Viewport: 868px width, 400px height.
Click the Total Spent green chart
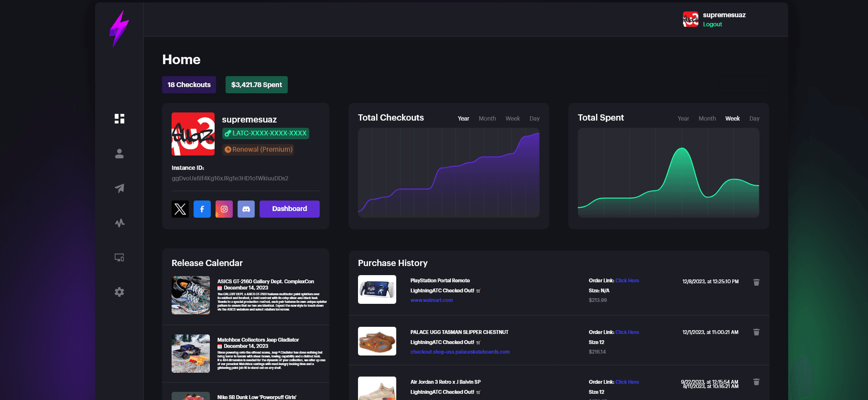pos(669,173)
